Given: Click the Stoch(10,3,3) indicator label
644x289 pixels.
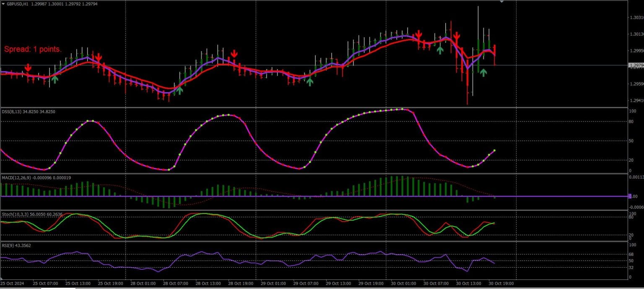Looking at the screenshot, I should pos(15,214).
